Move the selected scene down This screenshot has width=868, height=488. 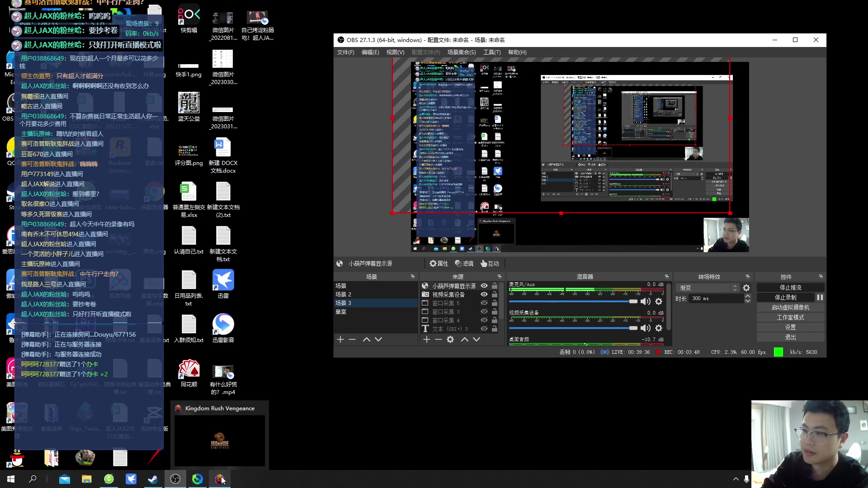point(378,339)
